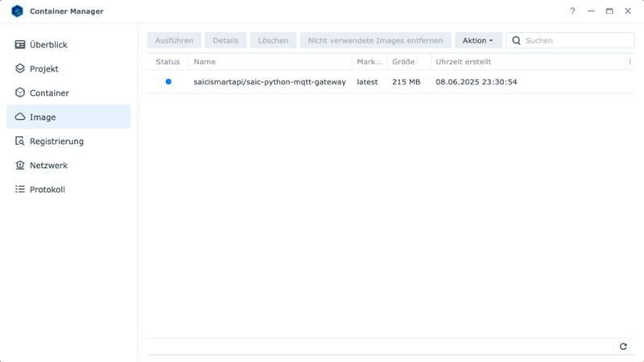Open the Image section in sidebar
Viewport: 644px width, 362px height.
point(43,117)
